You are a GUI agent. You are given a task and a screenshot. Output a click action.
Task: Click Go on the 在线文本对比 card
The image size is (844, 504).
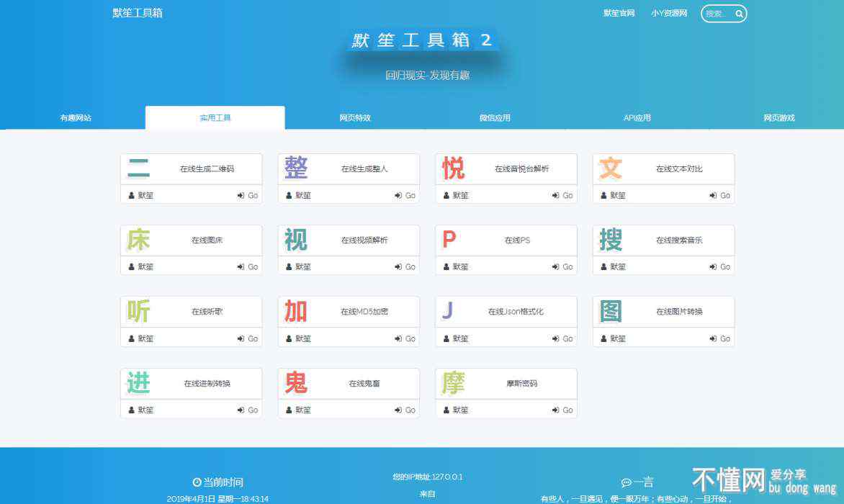pyautogui.click(x=719, y=195)
